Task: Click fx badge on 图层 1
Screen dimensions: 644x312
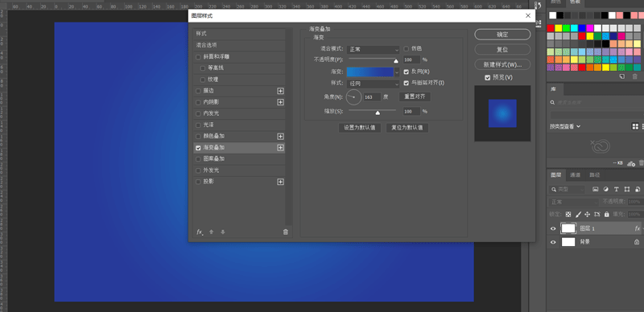Action: 638,228
